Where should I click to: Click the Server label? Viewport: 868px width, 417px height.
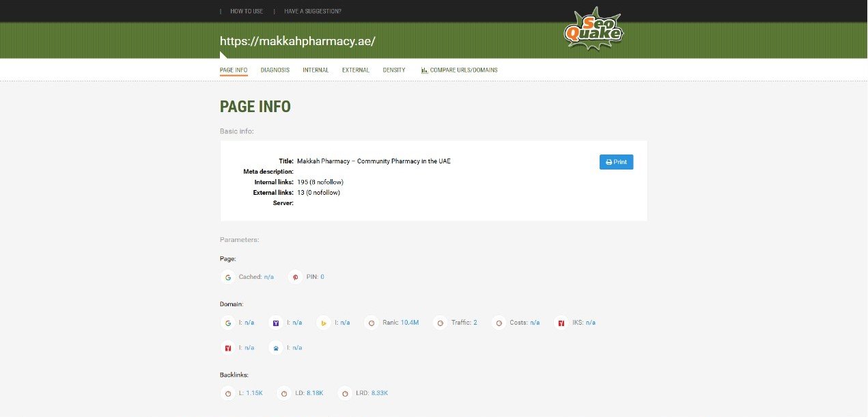[283, 204]
